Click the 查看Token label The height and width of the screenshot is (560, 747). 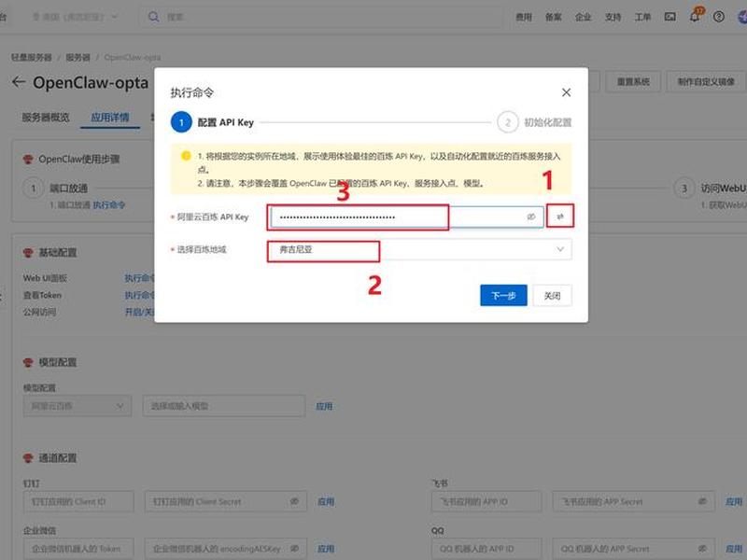pyautogui.click(x=42, y=295)
